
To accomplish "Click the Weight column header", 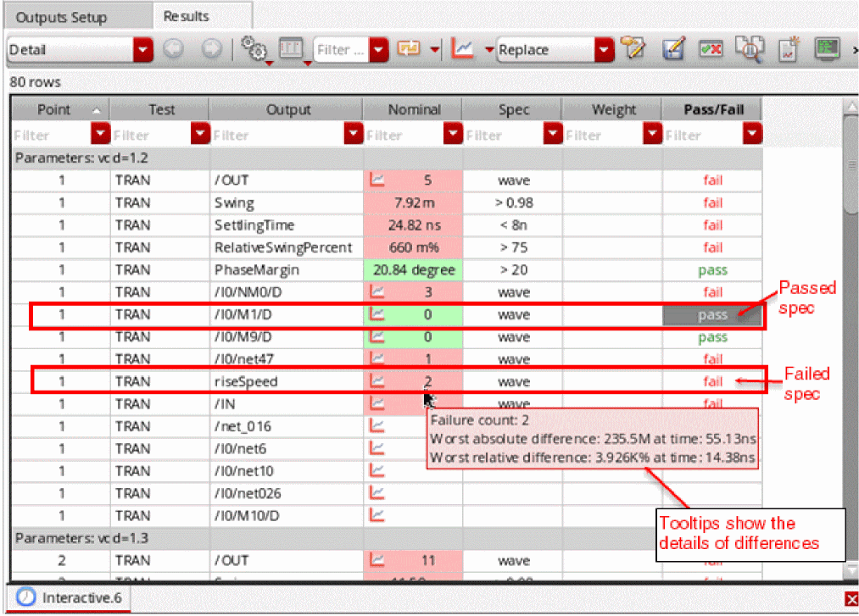I will (x=613, y=109).
